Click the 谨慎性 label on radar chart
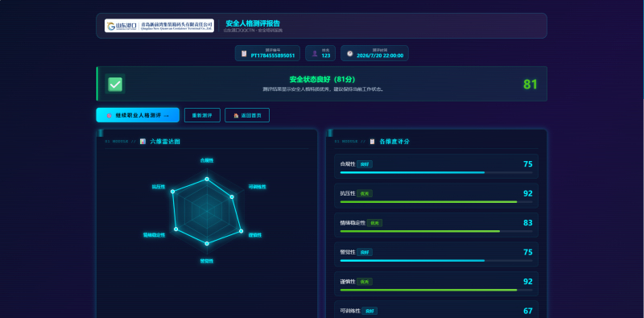Screen dimensions: 644x318 pos(255,235)
